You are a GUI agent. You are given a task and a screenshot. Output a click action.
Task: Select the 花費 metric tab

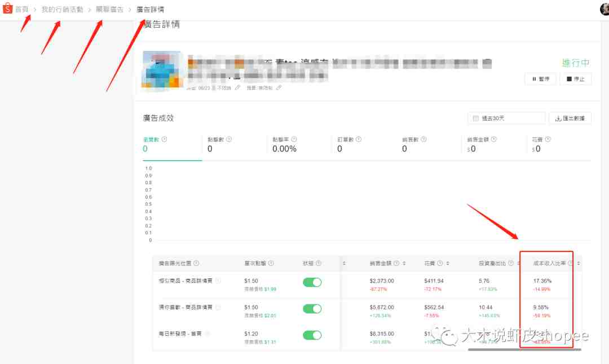click(x=560, y=145)
